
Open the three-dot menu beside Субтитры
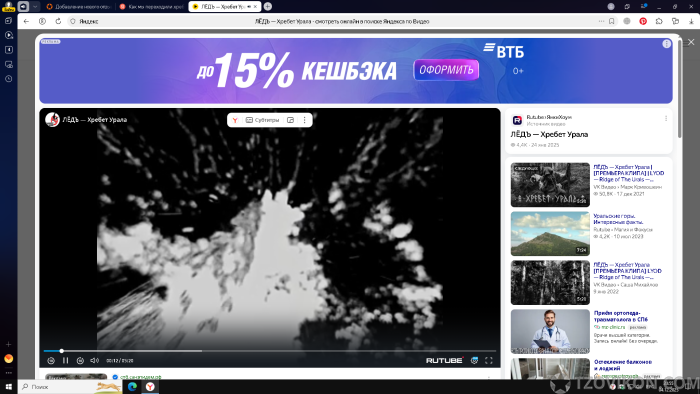pyautogui.click(x=304, y=120)
